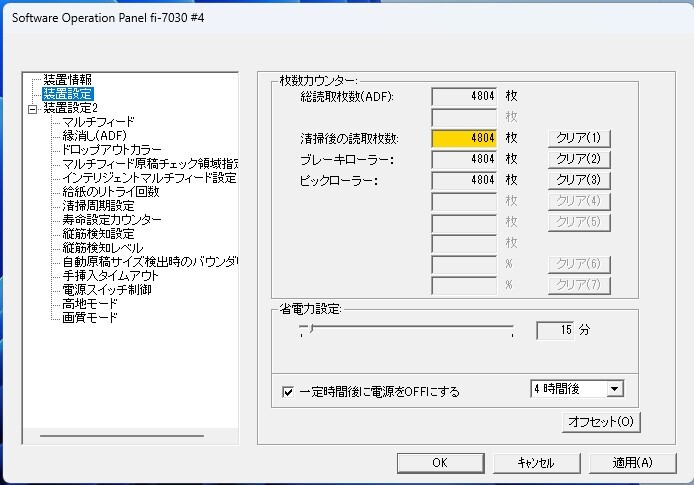Open 自動原稿サイズ検出時のバウンダリ item
The width and height of the screenshot is (694, 485).
[x=150, y=262]
